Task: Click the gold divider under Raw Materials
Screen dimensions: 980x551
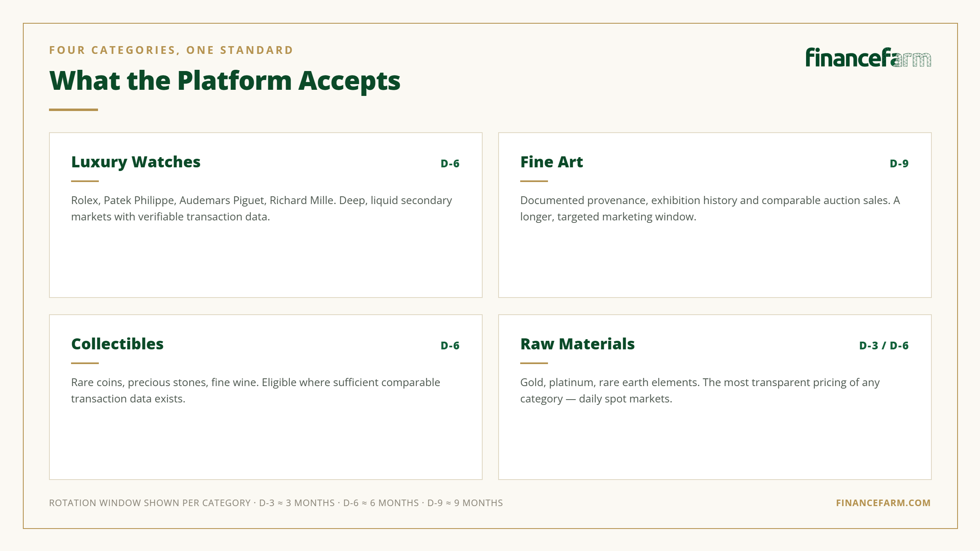Action: click(x=534, y=363)
